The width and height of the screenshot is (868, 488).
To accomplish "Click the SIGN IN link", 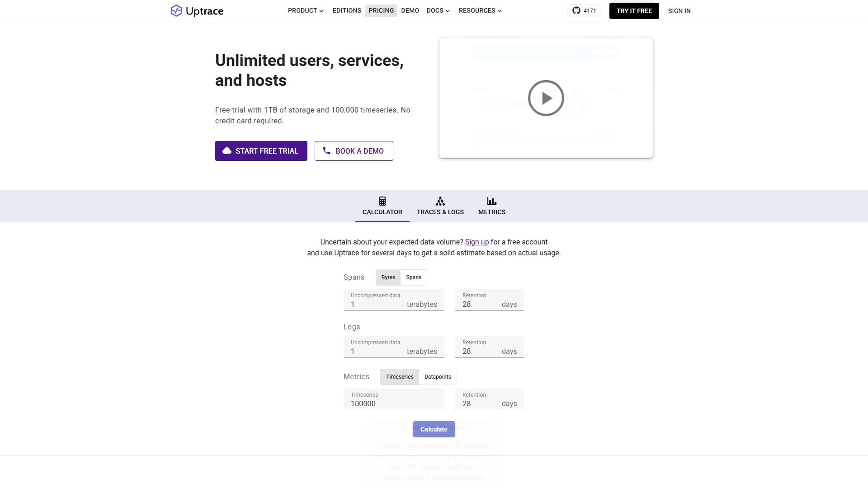I will tap(679, 11).
